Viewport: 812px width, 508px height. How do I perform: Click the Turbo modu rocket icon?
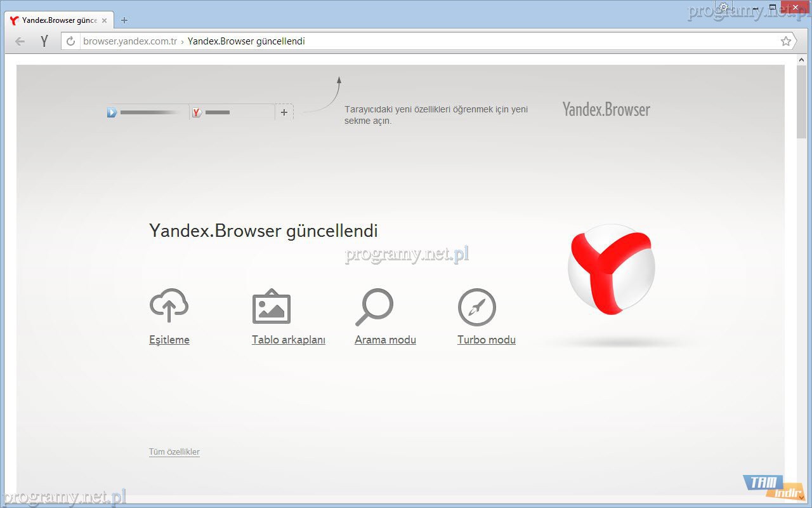tap(477, 307)
